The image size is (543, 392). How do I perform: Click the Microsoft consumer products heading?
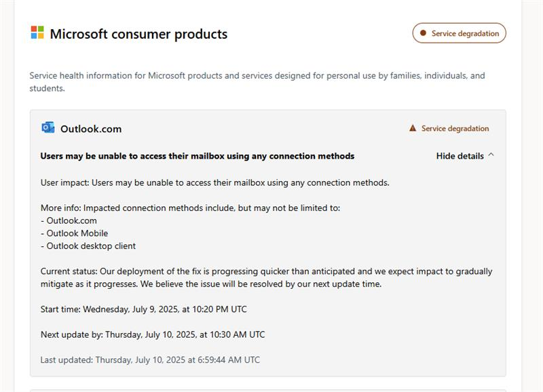[138, 34]
